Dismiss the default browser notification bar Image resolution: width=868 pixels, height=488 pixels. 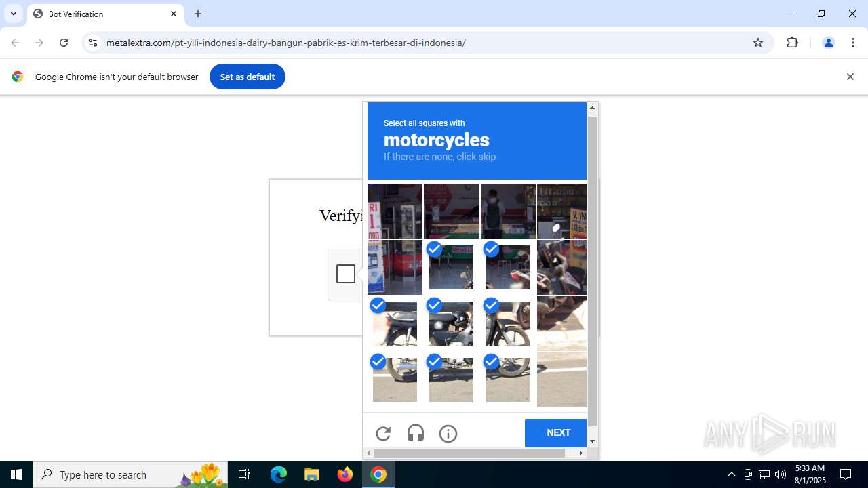coord(850,77)
